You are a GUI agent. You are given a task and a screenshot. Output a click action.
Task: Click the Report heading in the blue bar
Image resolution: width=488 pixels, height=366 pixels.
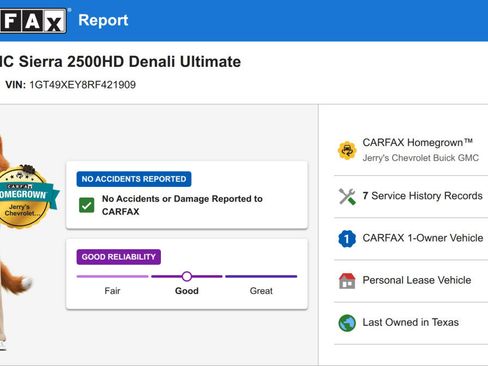pos(103,20)
